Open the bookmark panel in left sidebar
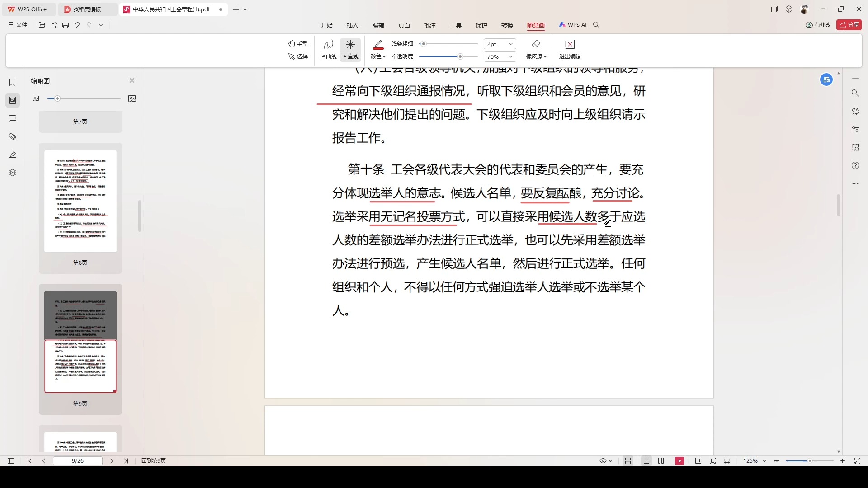The height and width of the screenshot is (488, 868). pos(13,82)
